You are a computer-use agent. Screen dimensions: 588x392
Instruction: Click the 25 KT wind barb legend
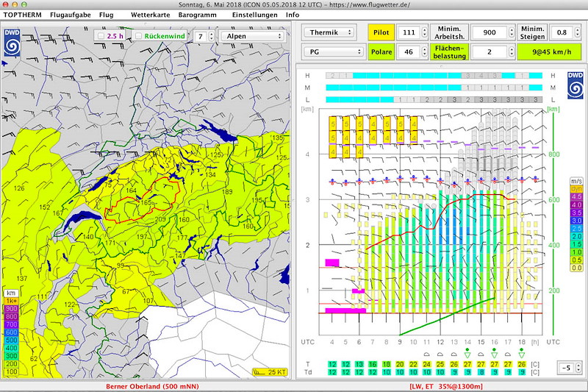(270, 372)
